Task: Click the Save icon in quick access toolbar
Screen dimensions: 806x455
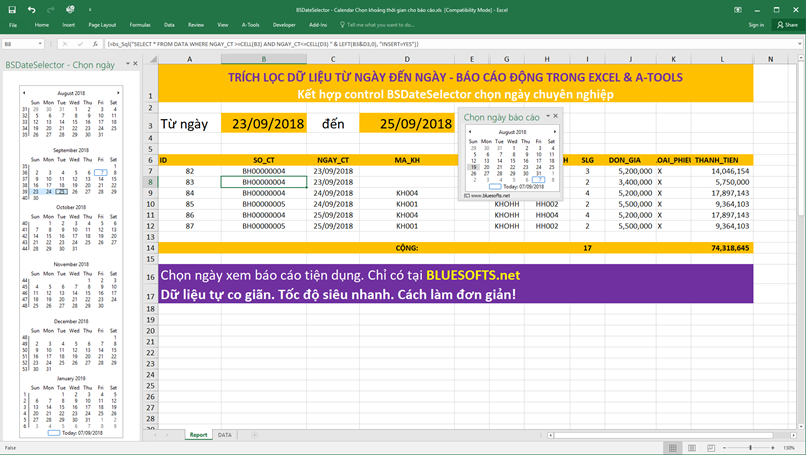Action: click(12, 9)
